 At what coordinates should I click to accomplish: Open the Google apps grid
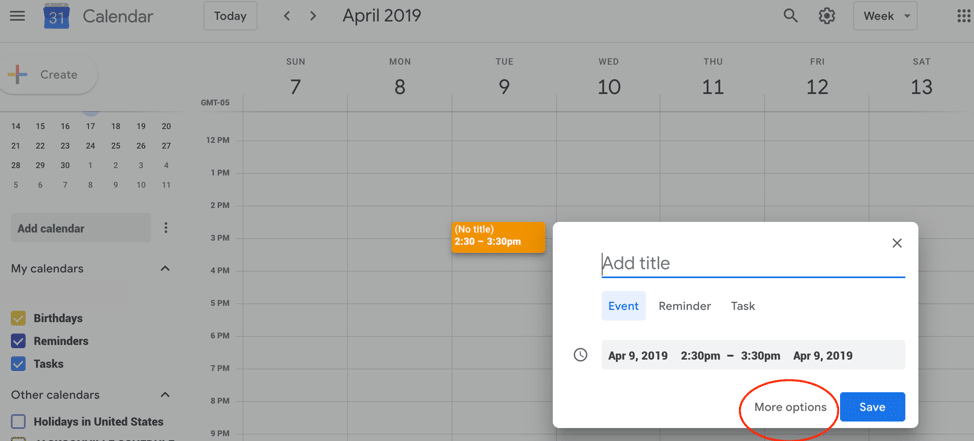965,16
